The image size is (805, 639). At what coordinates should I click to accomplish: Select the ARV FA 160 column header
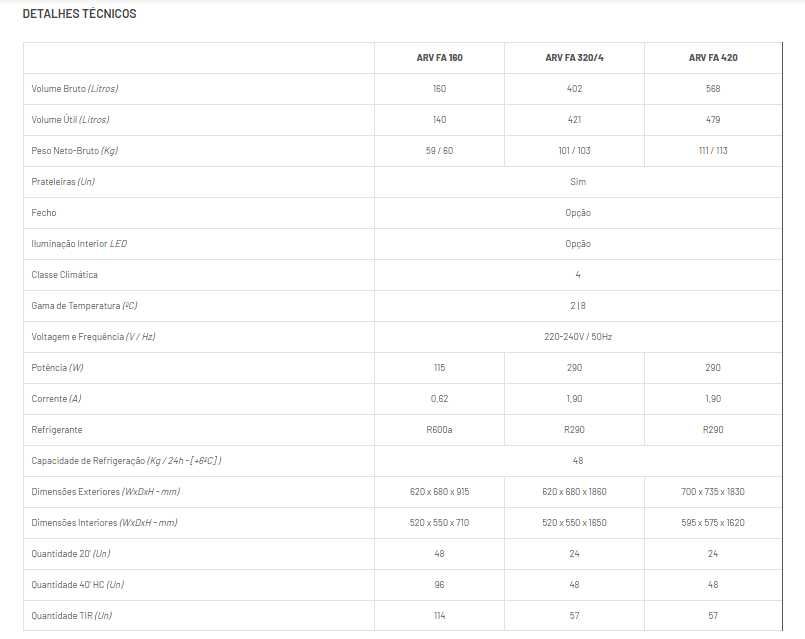(439, 58)
